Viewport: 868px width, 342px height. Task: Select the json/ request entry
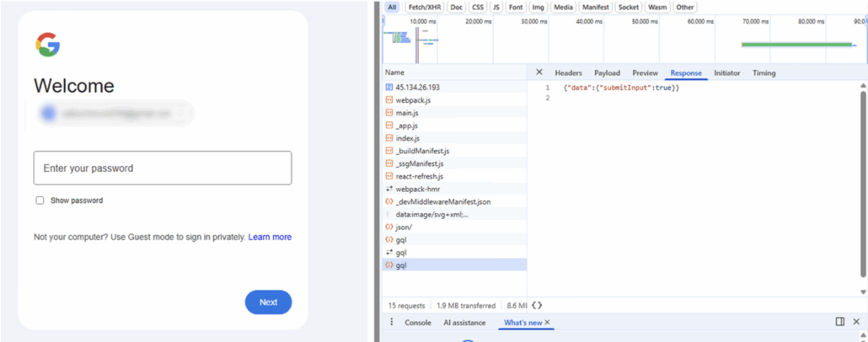404,227
